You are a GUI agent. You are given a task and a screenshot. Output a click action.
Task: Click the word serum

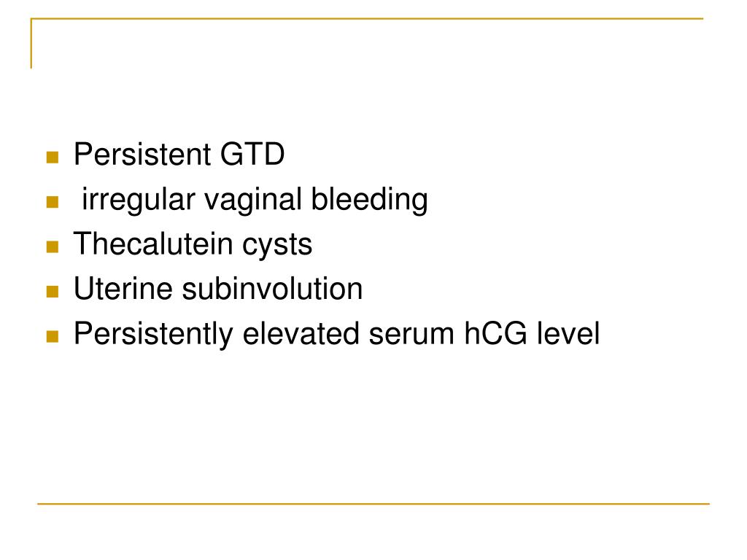coord(411,335)
